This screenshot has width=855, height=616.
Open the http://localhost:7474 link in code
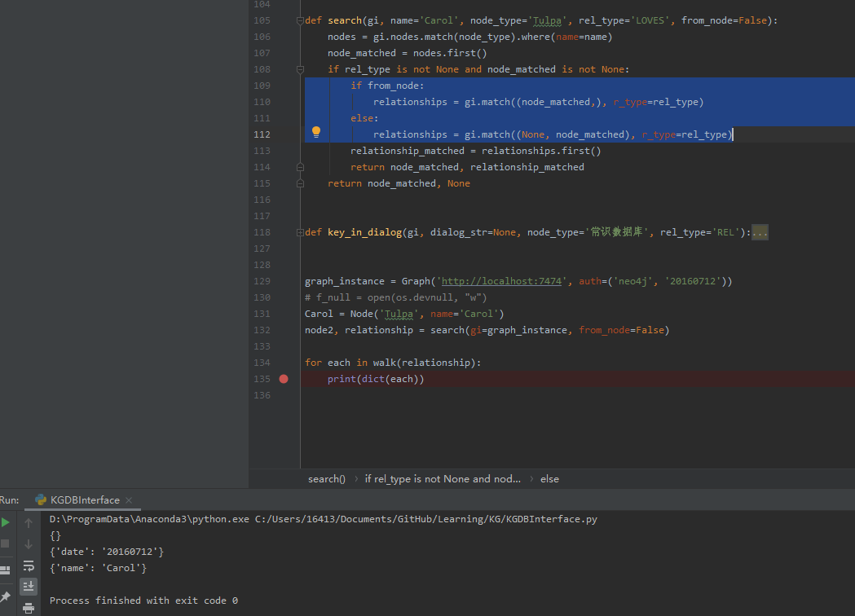pyautogui.click(x=504, y=280)
